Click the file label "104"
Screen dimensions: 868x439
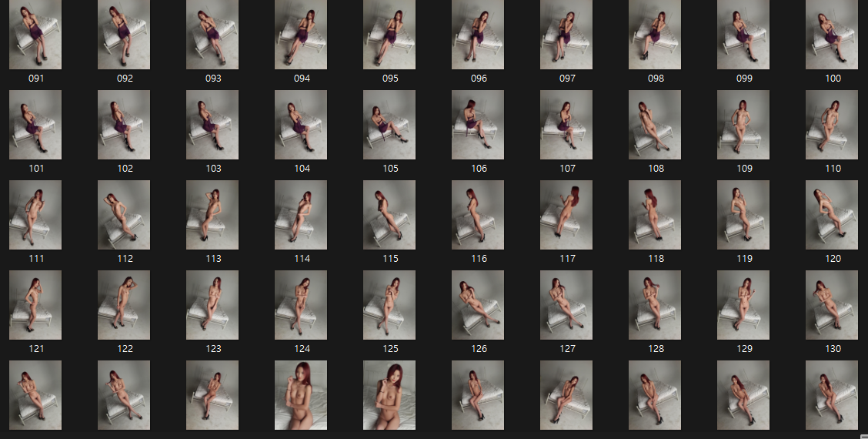[x=302, y=168]
